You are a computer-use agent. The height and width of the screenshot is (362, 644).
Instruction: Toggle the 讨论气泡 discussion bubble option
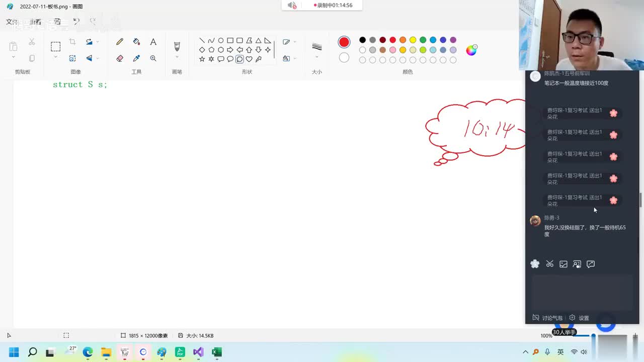tap(547, 318)
